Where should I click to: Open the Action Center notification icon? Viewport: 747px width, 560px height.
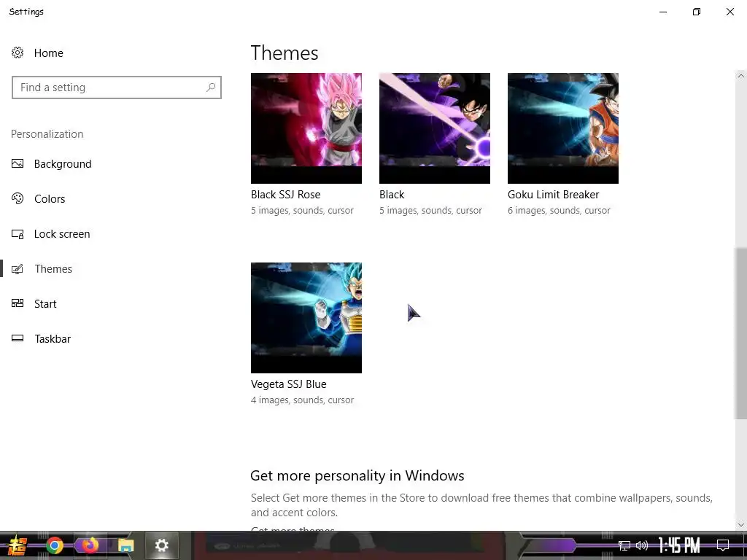click(723, 545)
